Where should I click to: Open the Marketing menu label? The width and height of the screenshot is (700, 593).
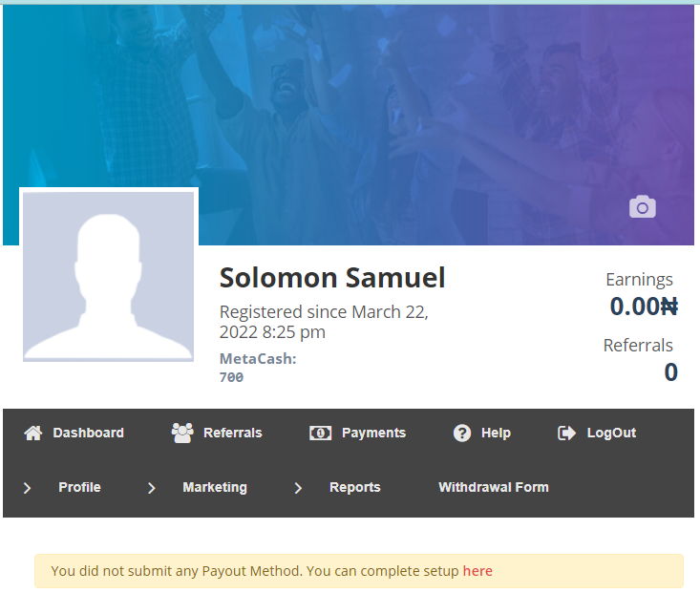[x=215, y=487]
